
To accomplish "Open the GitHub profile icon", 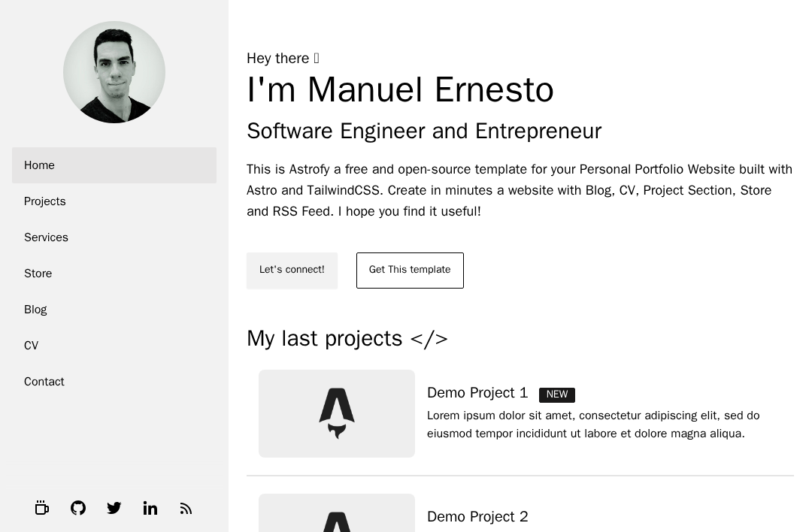I will 78,509.
